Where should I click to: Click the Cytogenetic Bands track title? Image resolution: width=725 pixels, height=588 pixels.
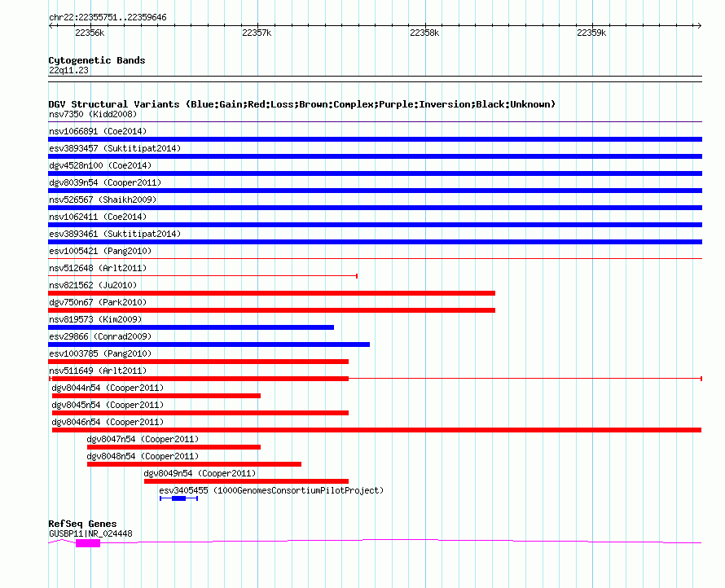point(97,60)
